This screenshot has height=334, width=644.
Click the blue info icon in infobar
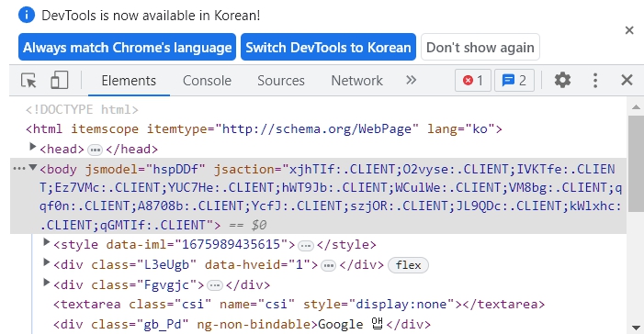pyautogui.click(x=27, y=16)
